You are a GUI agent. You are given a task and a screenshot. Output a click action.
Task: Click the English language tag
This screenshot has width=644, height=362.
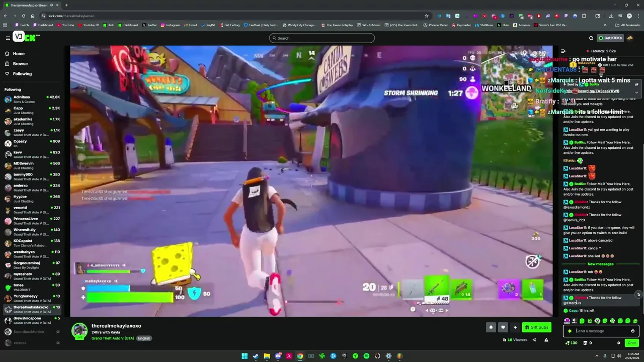point(144,338)
